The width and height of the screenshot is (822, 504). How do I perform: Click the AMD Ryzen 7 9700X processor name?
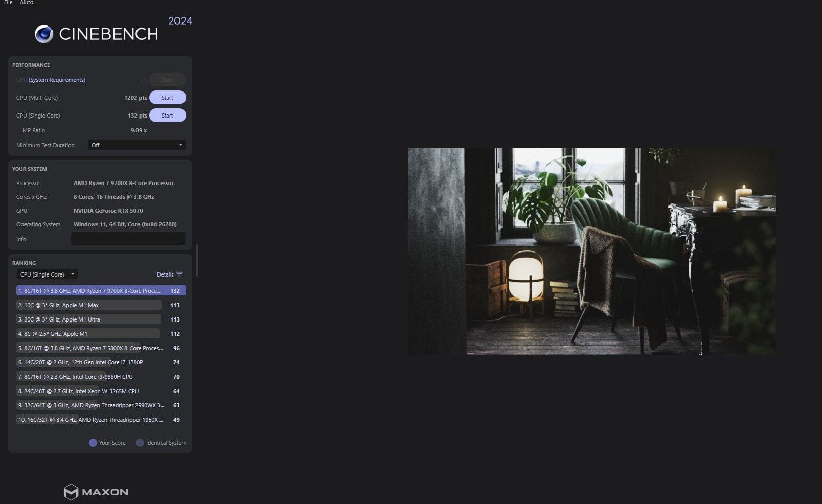(x=124, y=183)
